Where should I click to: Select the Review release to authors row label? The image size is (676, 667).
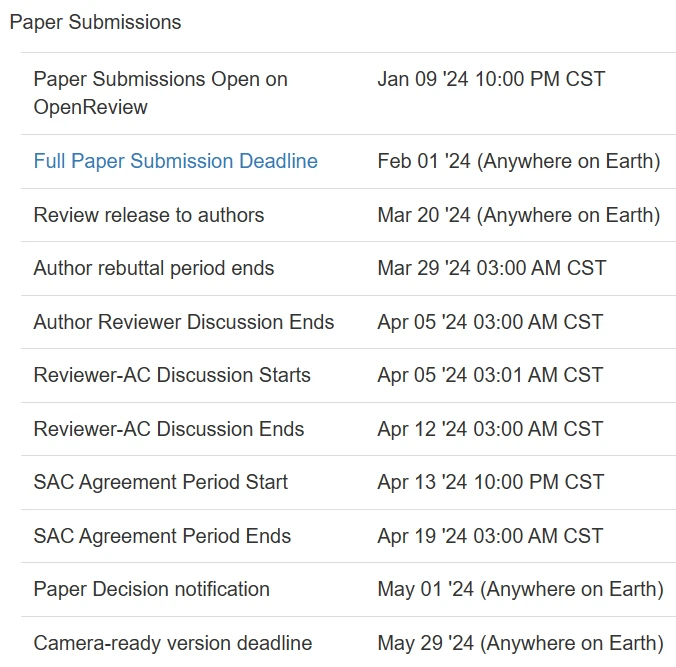coord(148,215)
